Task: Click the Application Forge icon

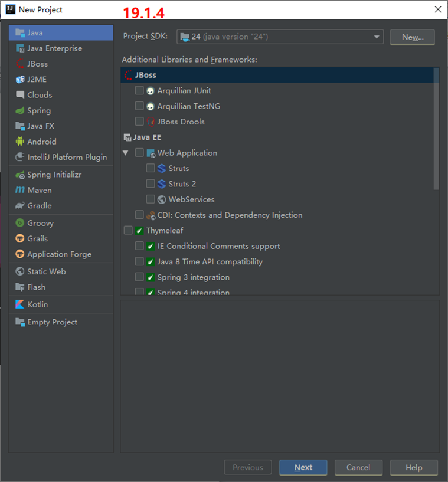Action: coord(20,254)
